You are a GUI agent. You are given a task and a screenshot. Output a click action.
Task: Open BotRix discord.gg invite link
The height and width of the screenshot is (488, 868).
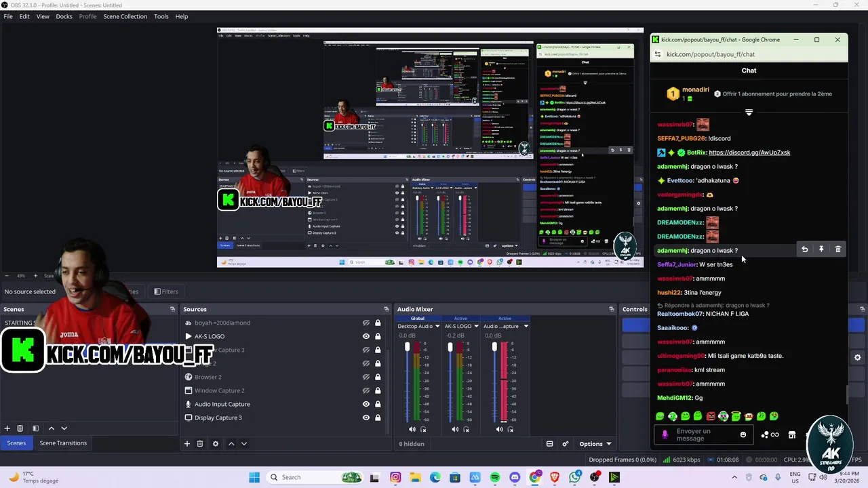[x=749, y=152]
